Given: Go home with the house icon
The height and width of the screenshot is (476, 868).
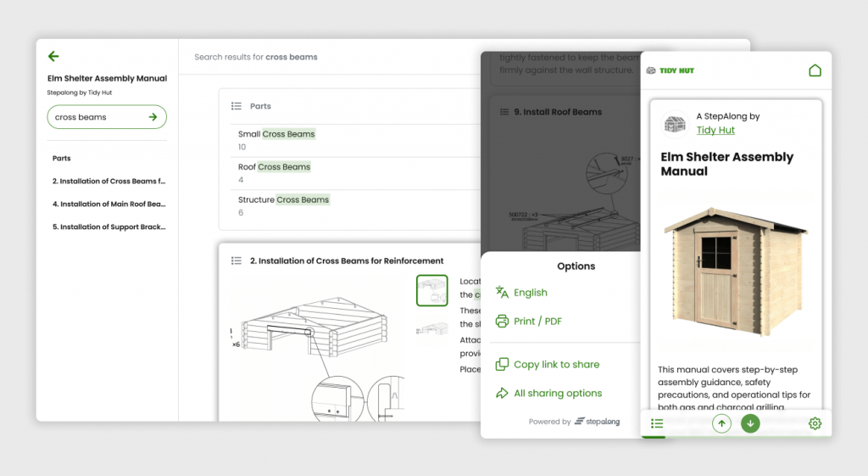Looking at the screenshot, I should [815, 70].
